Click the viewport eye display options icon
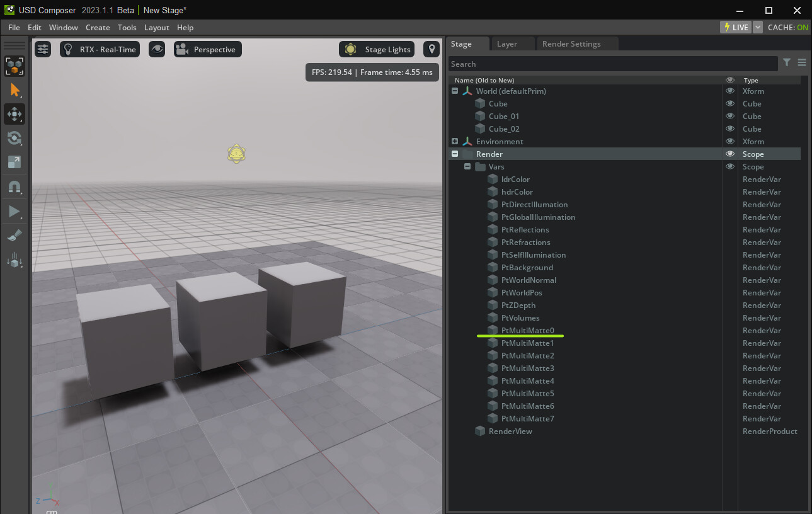This screenshot has width=812, height=514. coord(157,49)
